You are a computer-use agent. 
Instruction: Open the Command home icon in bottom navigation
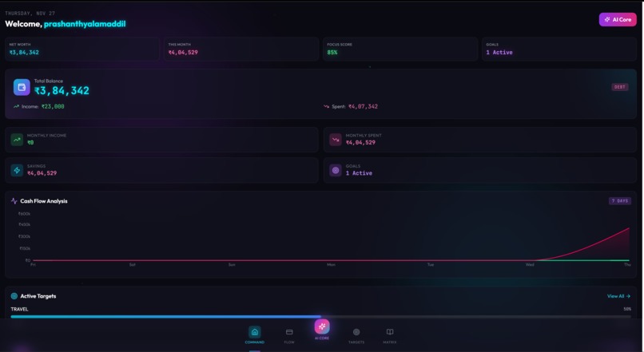coord(255,332)
